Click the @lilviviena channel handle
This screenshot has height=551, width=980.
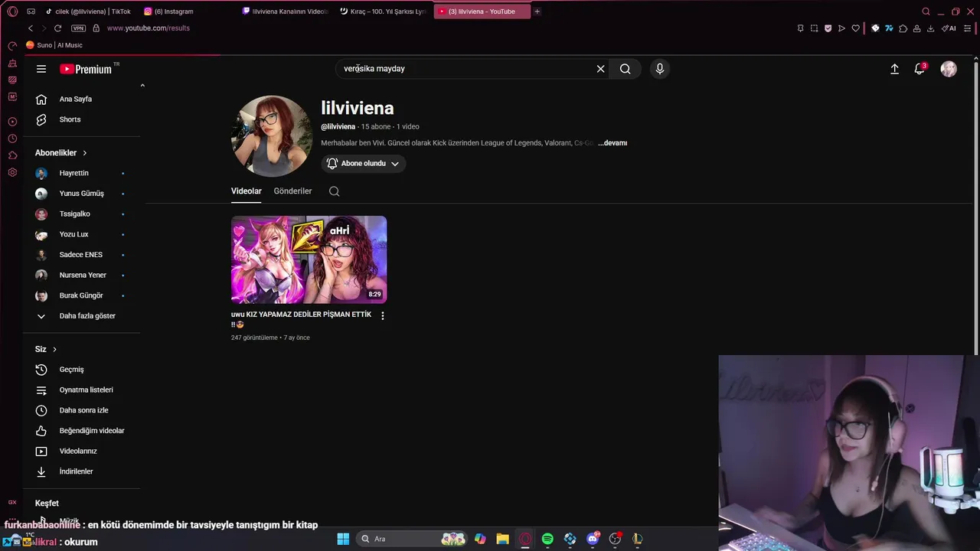(x=338, y=127)
